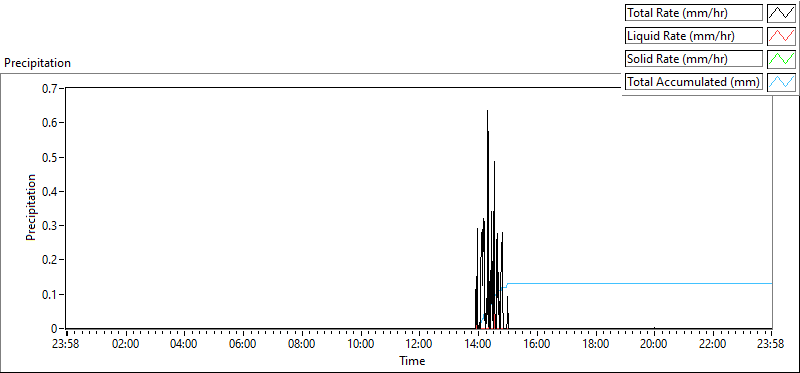The height and width of the screenshot is (373, 800).
Task: Click the Solid Rate green line swatch
Action: 782,59
